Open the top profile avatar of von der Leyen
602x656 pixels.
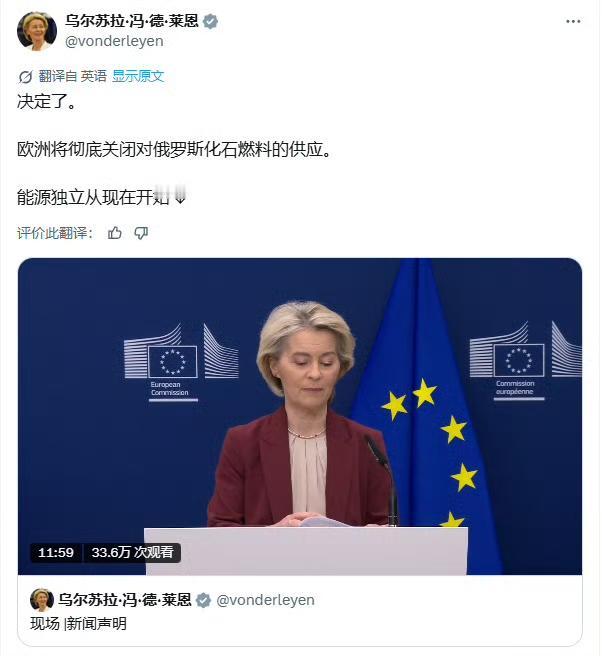37,31
